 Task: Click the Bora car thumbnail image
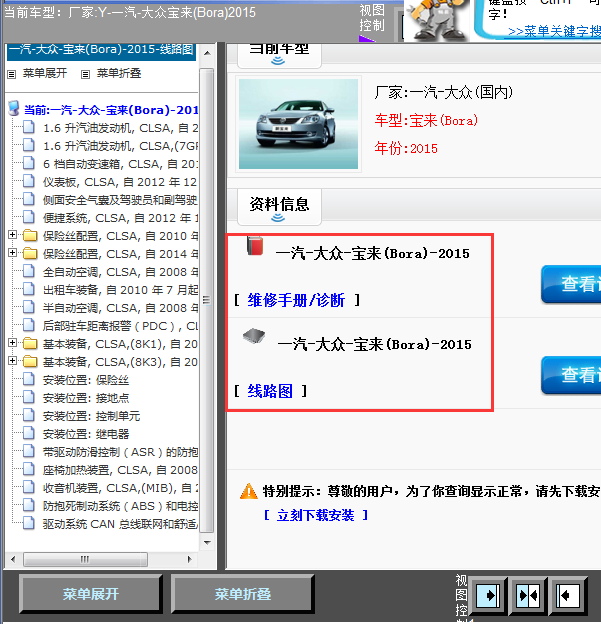tap(299, 124)
